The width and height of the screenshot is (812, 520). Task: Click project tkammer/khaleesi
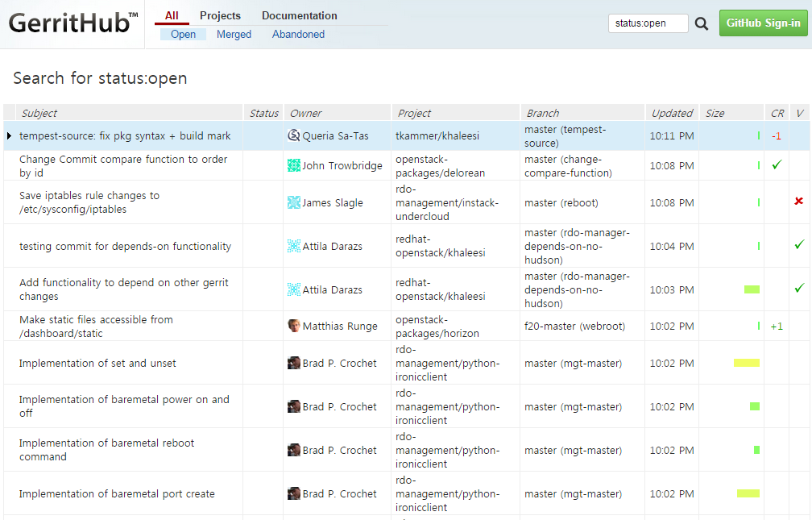click(437, 135)
